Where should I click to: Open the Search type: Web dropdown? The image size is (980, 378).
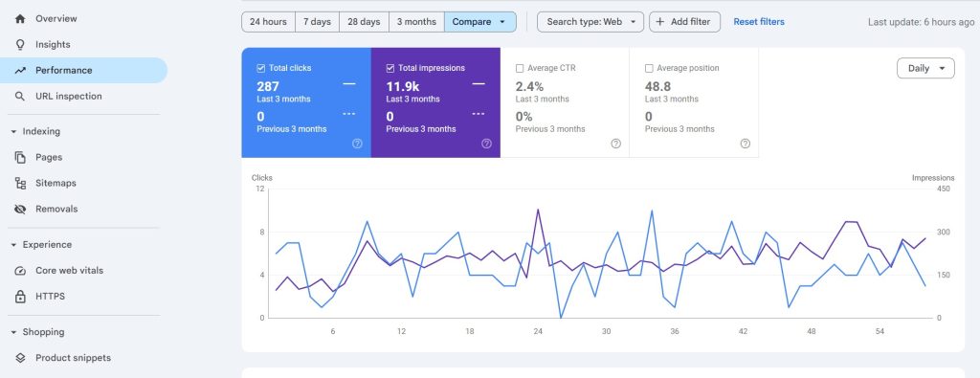(590, 22)
